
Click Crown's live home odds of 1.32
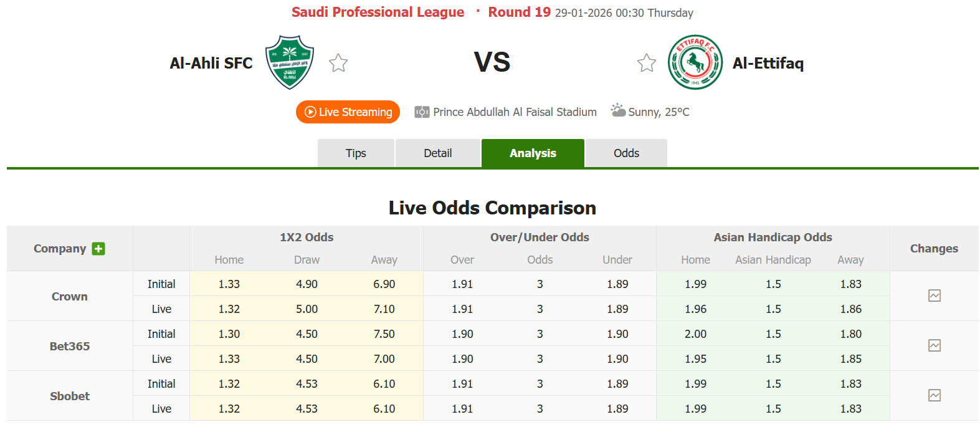229,309
